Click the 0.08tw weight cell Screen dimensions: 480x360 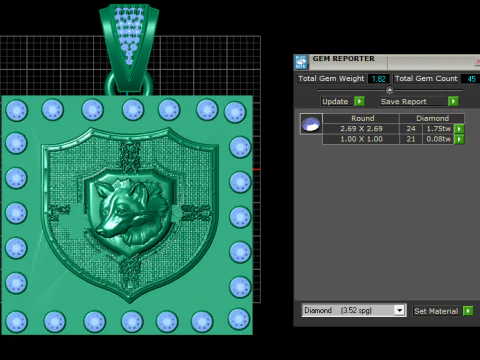(438, 139)
